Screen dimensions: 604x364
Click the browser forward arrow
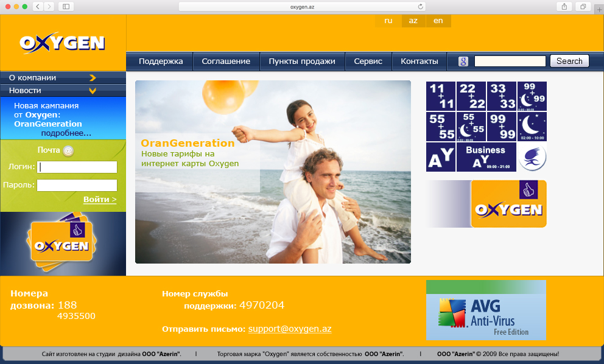49,7
